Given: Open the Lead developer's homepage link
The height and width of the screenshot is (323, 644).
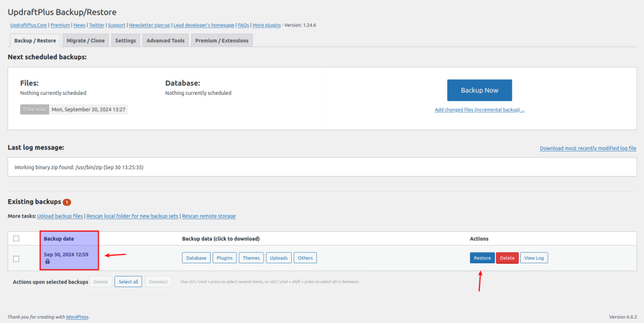Looking at the screenshot, I should pyautogui.click(x=204, y=25).
